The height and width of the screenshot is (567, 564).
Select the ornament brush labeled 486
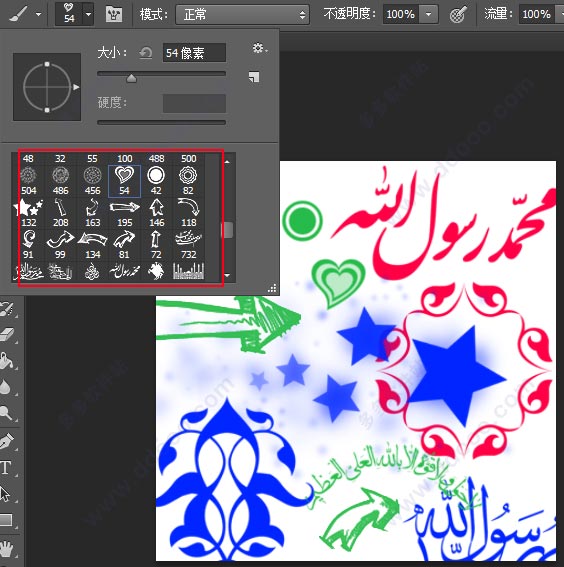[60, 181]
